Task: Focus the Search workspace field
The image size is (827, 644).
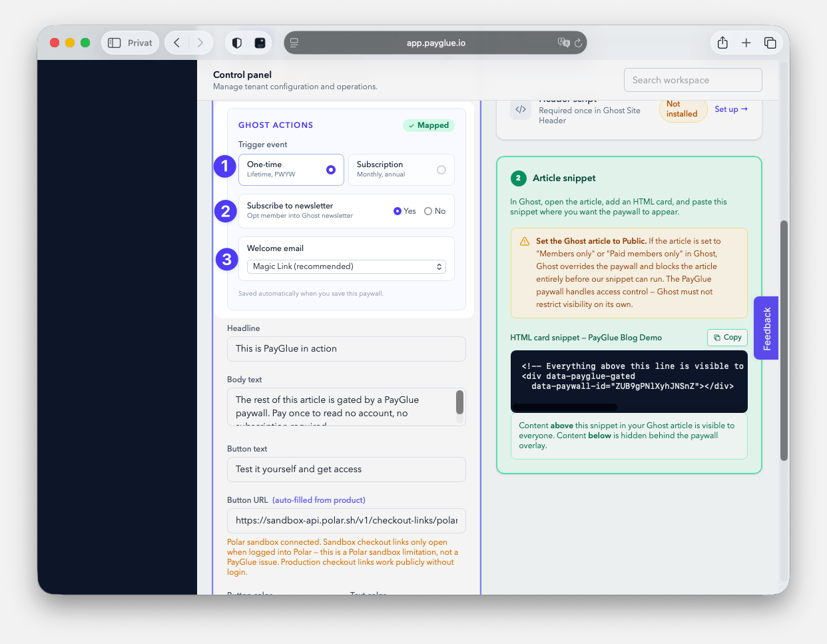Action: point(693,80)
